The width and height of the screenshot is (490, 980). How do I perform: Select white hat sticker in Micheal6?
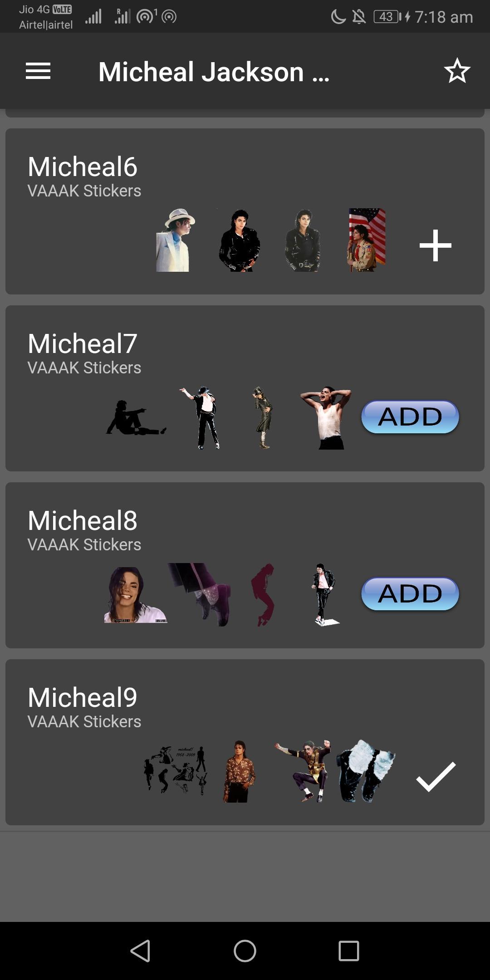(175, 240)
